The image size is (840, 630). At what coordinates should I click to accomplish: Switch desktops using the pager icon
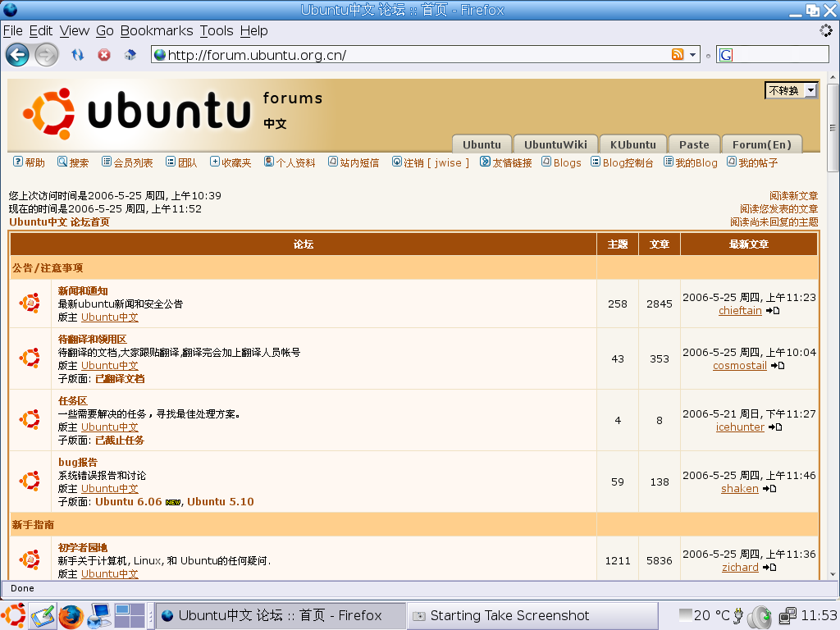130,615
